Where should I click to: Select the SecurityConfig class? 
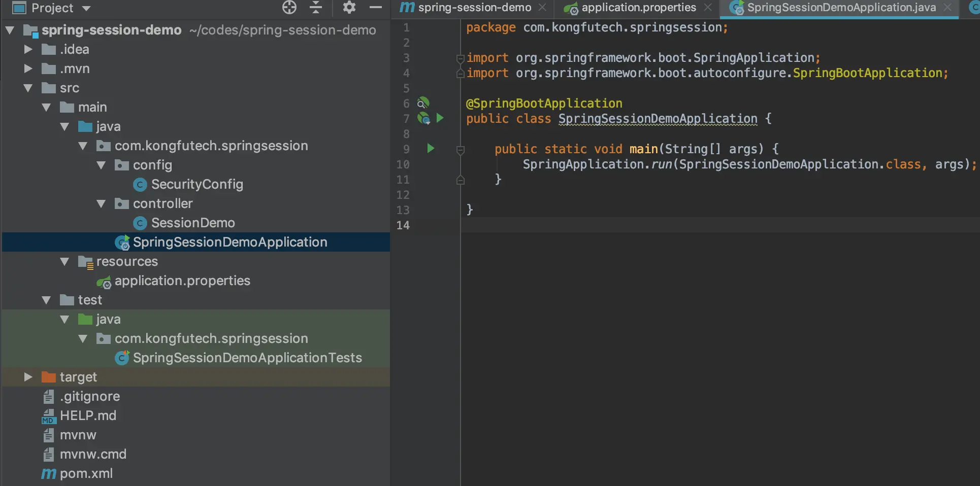point(197,185)
